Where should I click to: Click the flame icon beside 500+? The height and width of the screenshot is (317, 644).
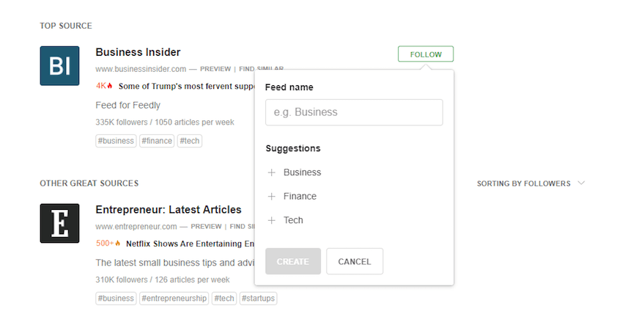[117, 244]
